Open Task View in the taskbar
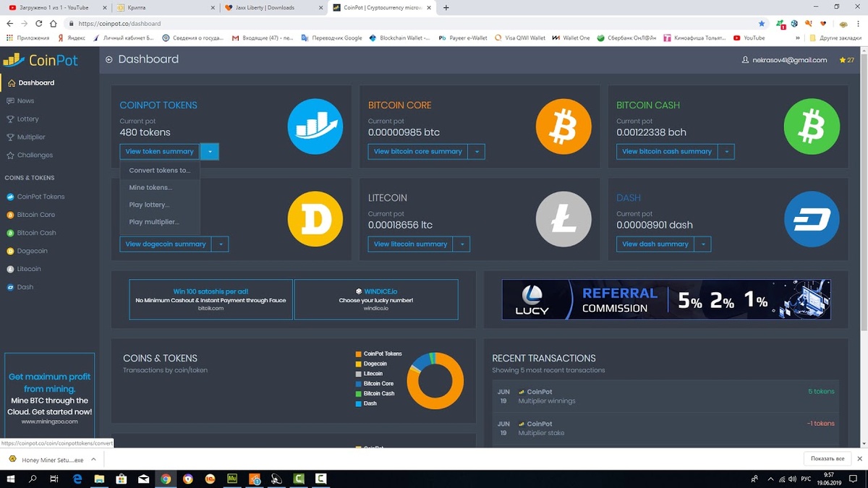Screen dimensions: 868x488 [54, 479]
